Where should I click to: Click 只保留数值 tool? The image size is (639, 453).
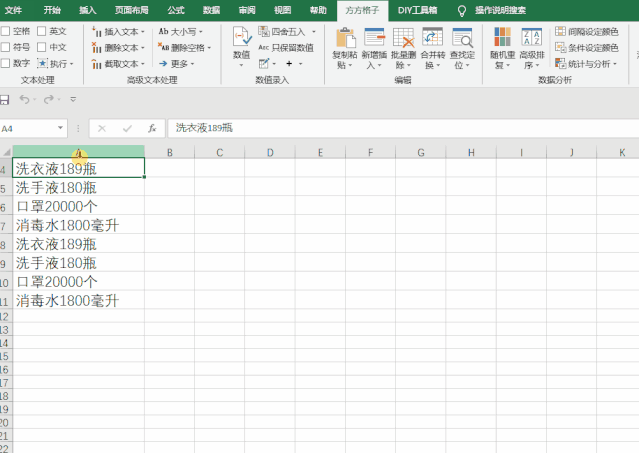coord(286,48)
